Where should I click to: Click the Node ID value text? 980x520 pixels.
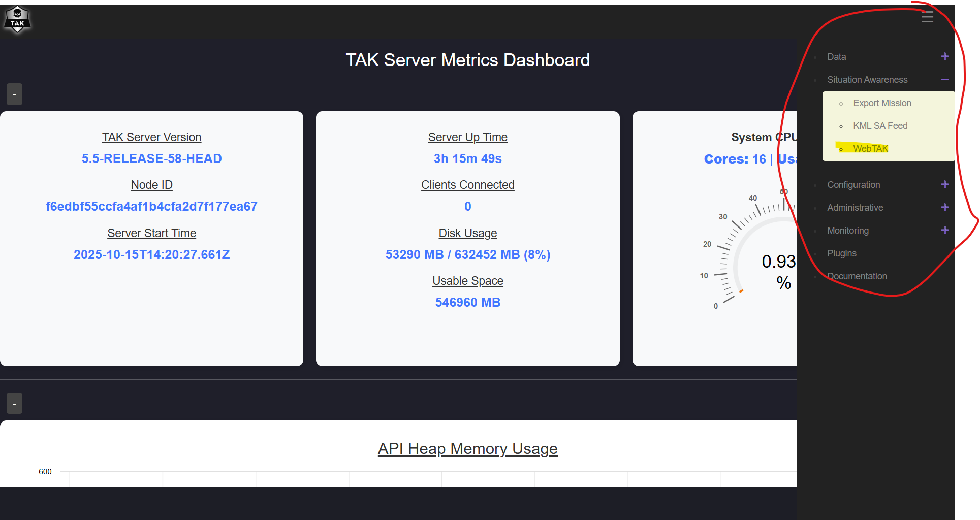pos(151,207)
